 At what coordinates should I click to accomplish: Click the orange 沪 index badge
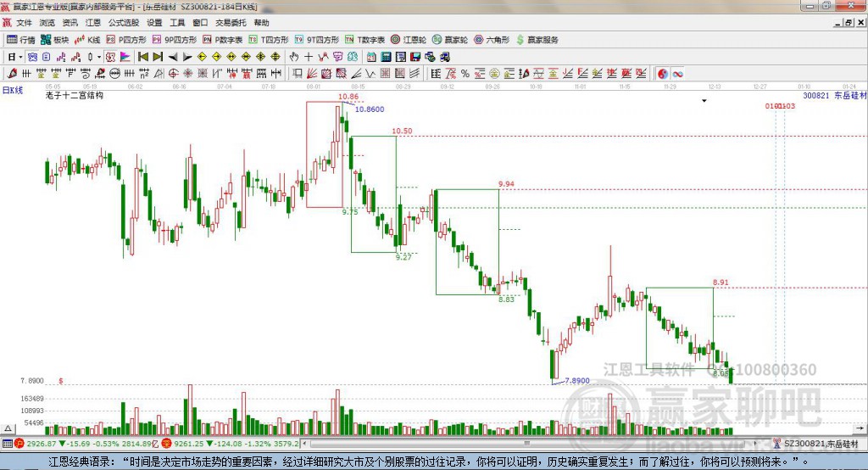pyautogui.click(x=19, y=444)
